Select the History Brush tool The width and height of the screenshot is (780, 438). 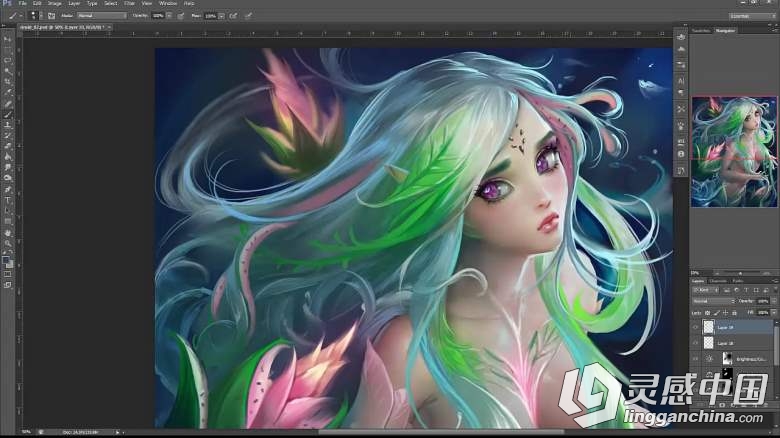click(7, 135)
